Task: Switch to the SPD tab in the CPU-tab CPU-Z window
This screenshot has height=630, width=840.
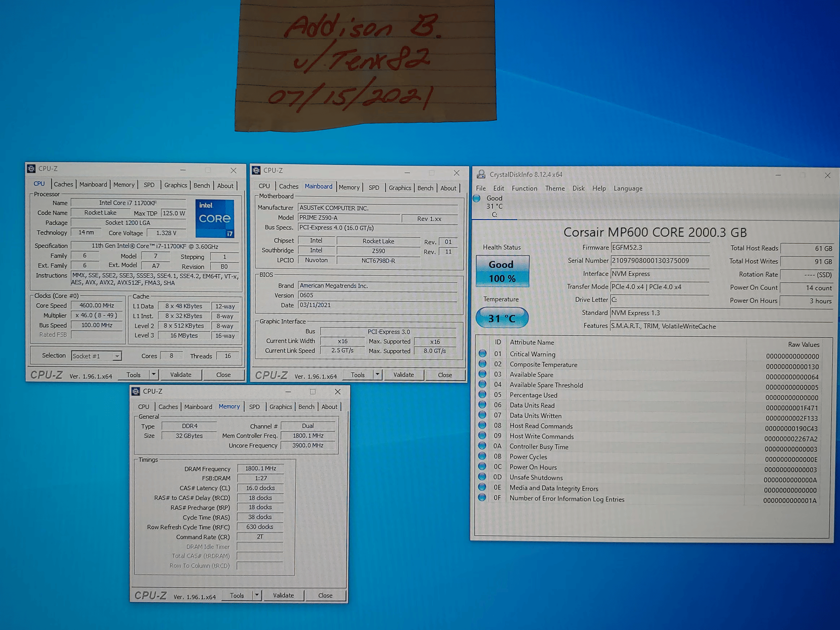Action: [x=149, y=185]
